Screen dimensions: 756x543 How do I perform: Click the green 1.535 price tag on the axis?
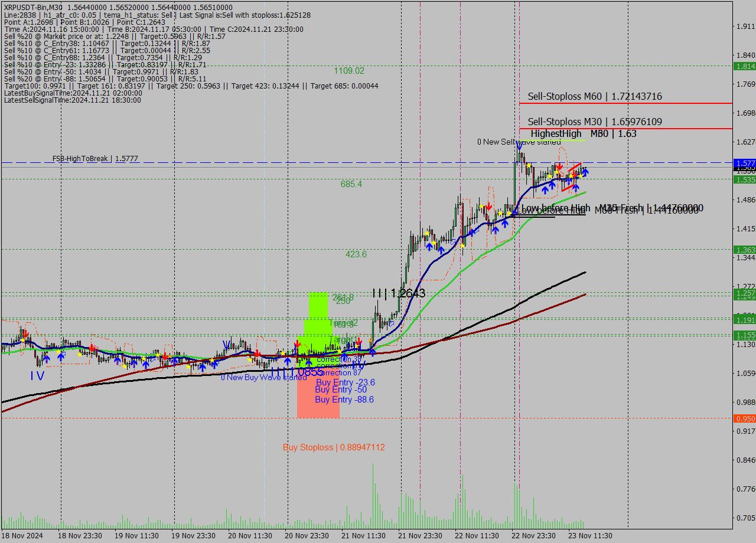tap(745, 179)
